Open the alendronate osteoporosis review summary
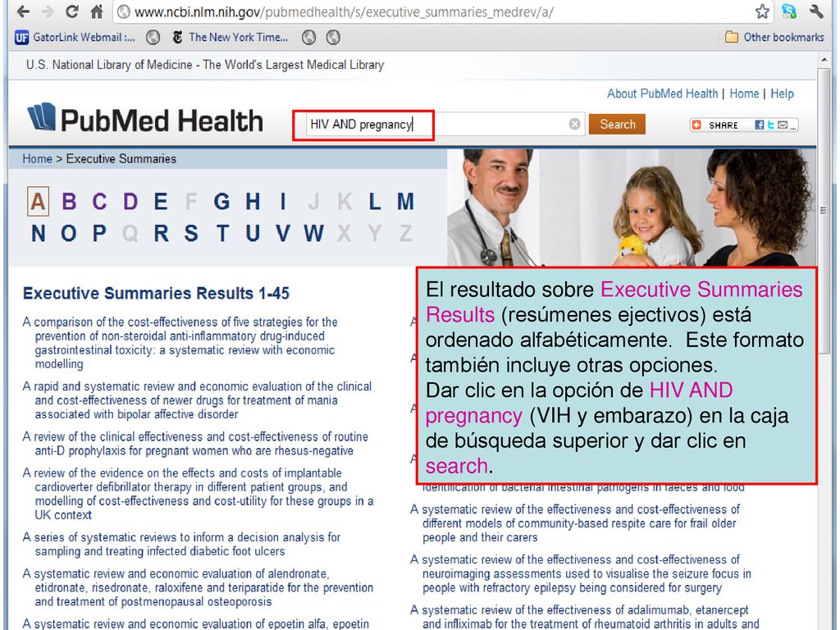The image size is (840, 630). pyautogui.click(x=199, y=587)
